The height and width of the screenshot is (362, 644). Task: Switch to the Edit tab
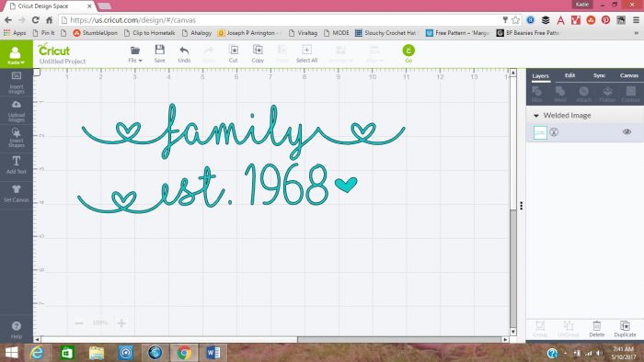569,75
